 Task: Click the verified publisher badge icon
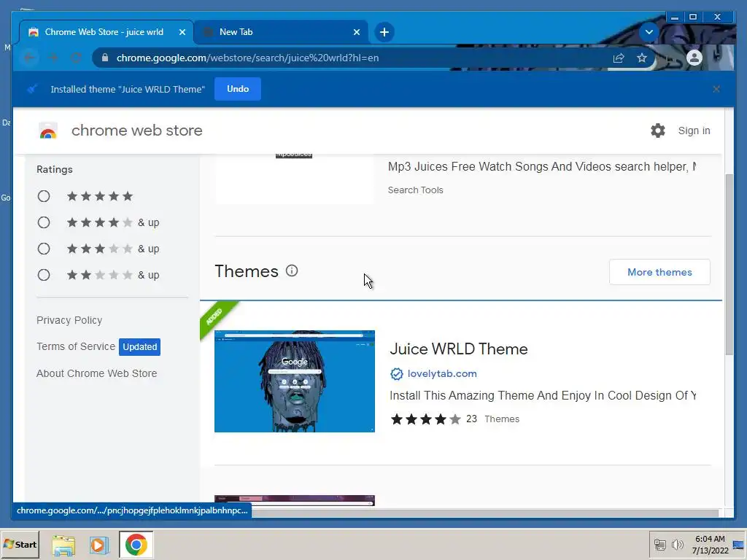click(x=396, y=374)
